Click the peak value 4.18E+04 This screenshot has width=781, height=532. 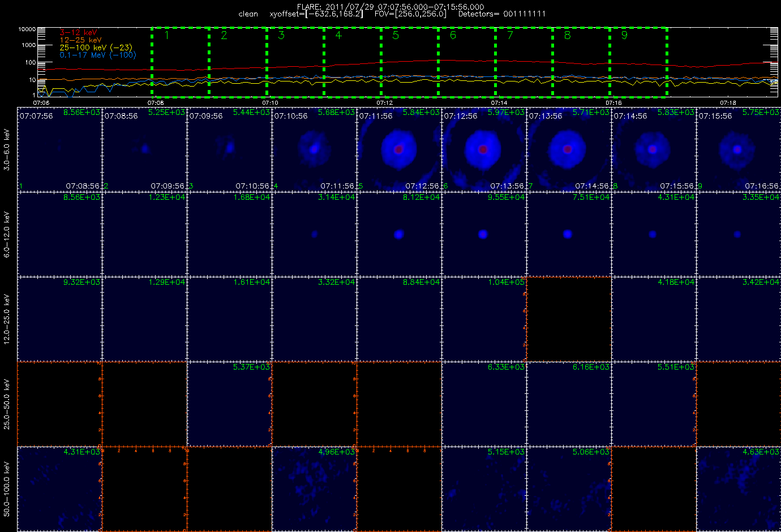click(676, 282)
